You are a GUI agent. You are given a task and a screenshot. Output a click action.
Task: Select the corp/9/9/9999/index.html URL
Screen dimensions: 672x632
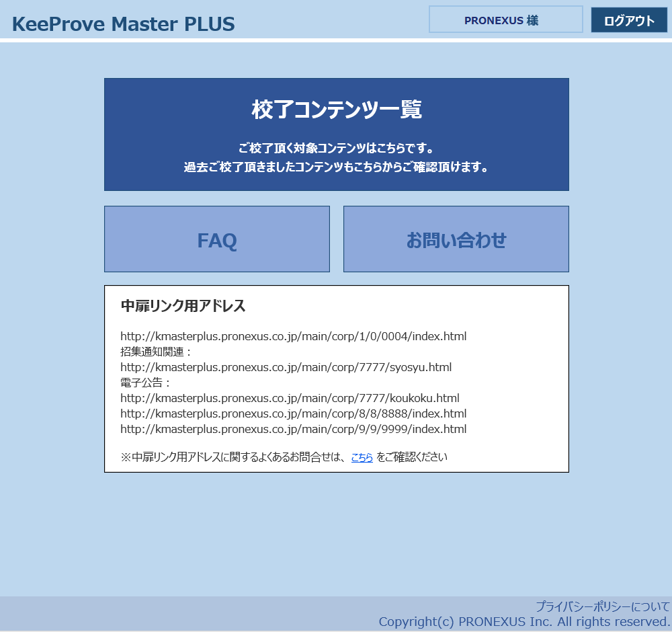pos(293,429)
